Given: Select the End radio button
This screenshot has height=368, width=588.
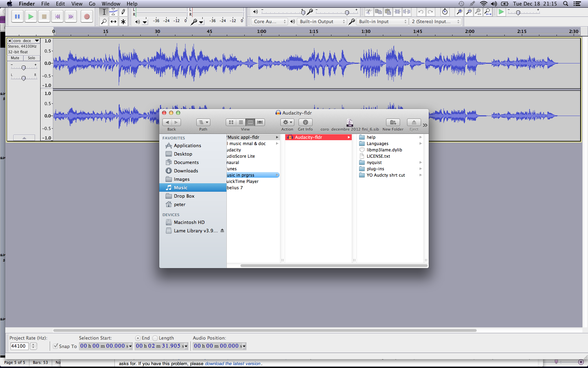Looking at the screenshot, I should (x=138, y=338).
